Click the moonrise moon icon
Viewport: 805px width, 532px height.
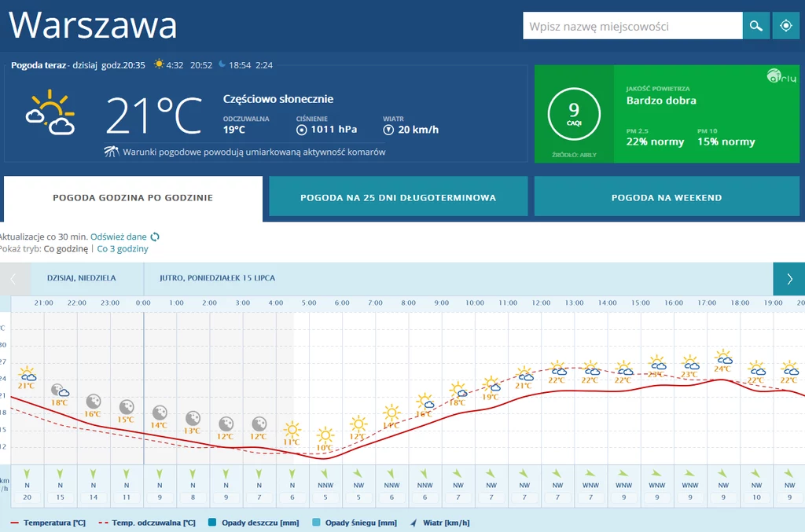tap(222, 64)
